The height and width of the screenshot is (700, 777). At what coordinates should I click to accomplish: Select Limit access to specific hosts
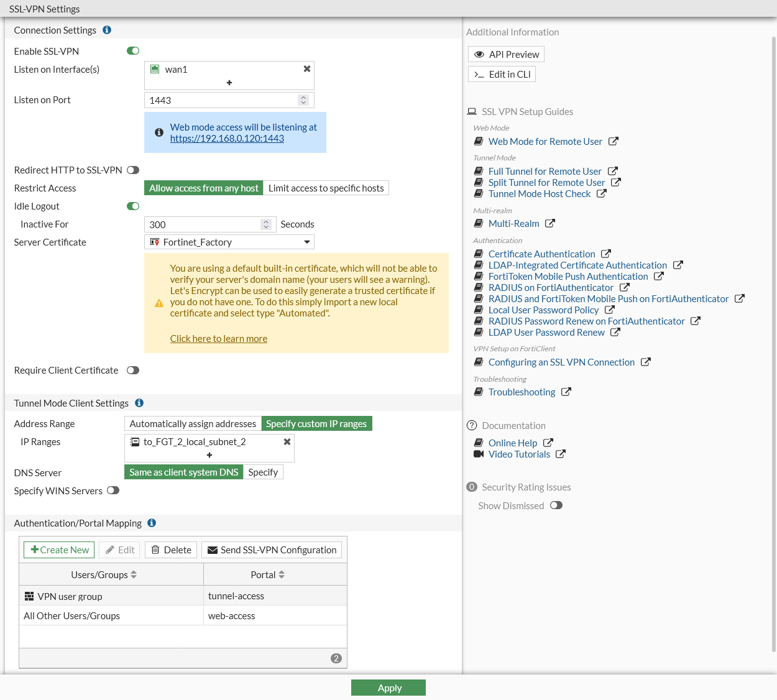(326, 188)
